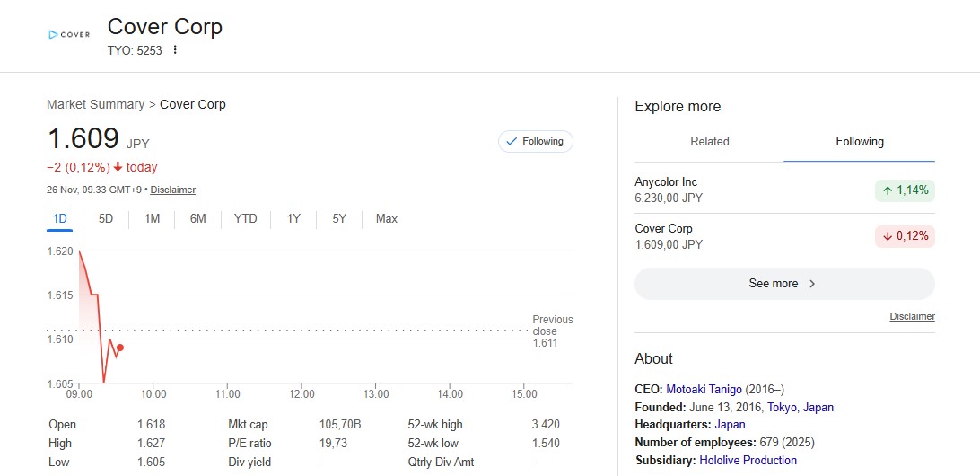Open the Cover Corp row in the Following list

[x=784, y=236]
